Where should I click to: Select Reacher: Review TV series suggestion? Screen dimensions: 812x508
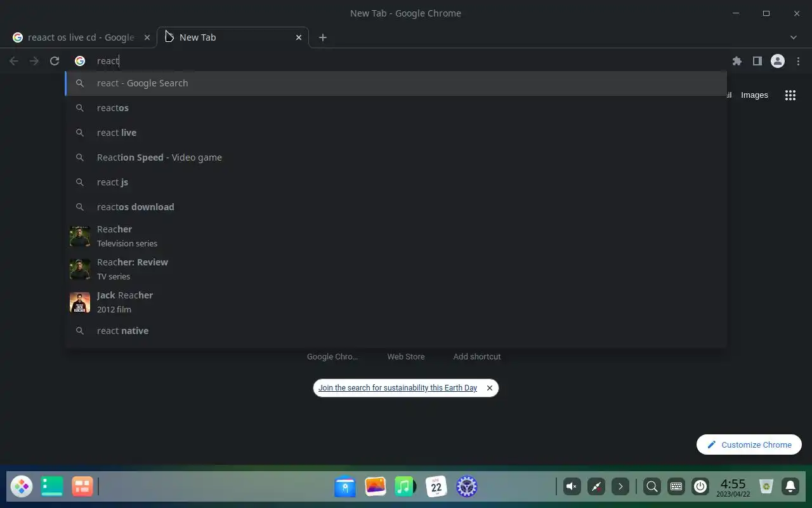coord(396,269)
